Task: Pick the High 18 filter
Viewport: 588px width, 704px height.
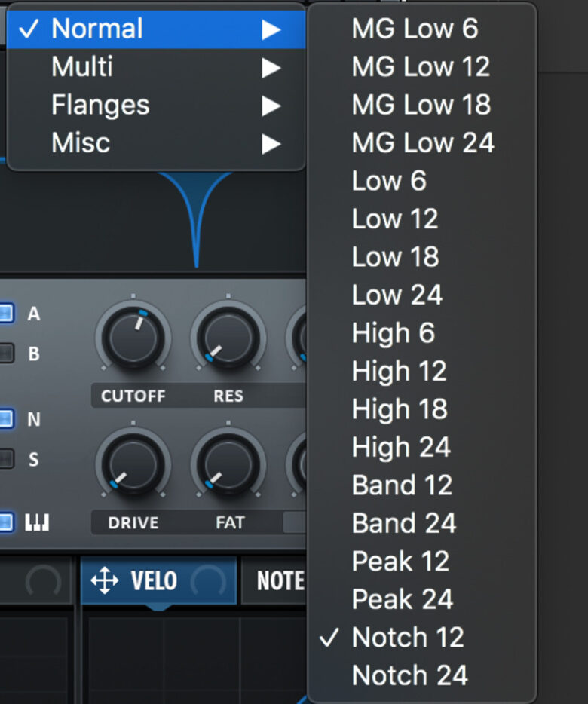Action: tap(422, 409)
